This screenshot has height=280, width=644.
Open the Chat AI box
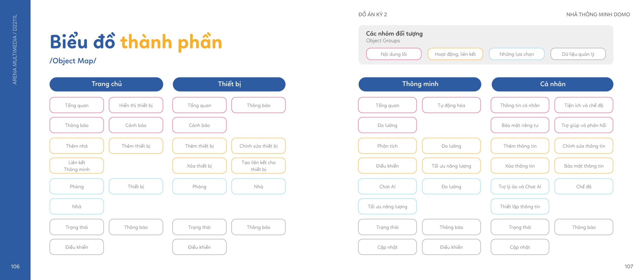click(387, 186)
